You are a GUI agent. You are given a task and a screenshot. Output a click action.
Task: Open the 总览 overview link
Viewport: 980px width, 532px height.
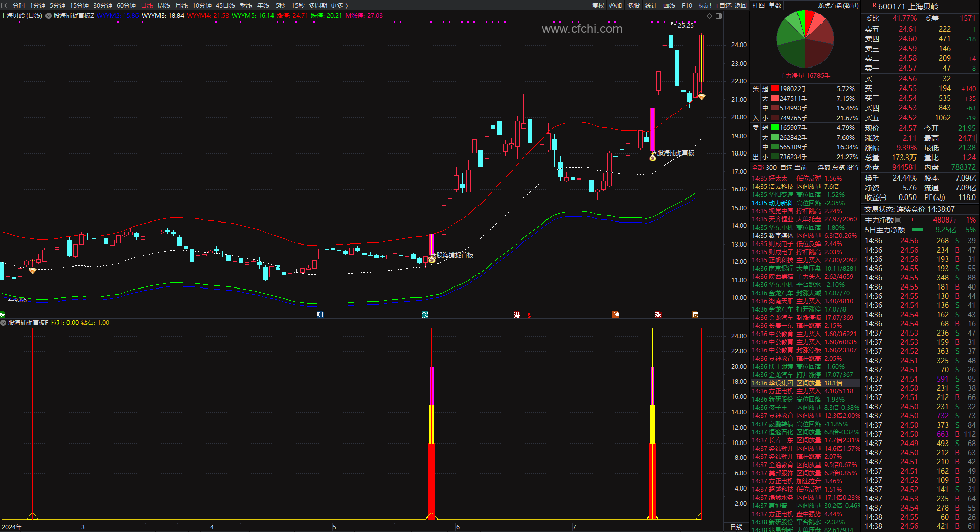tap(838, 168)
